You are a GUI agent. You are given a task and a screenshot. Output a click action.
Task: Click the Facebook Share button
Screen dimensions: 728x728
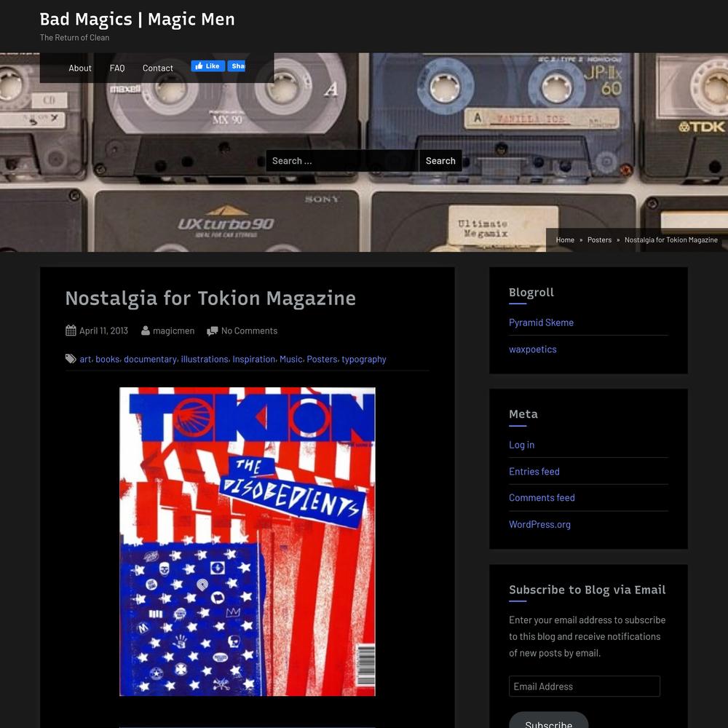click(x=237, y=66)
